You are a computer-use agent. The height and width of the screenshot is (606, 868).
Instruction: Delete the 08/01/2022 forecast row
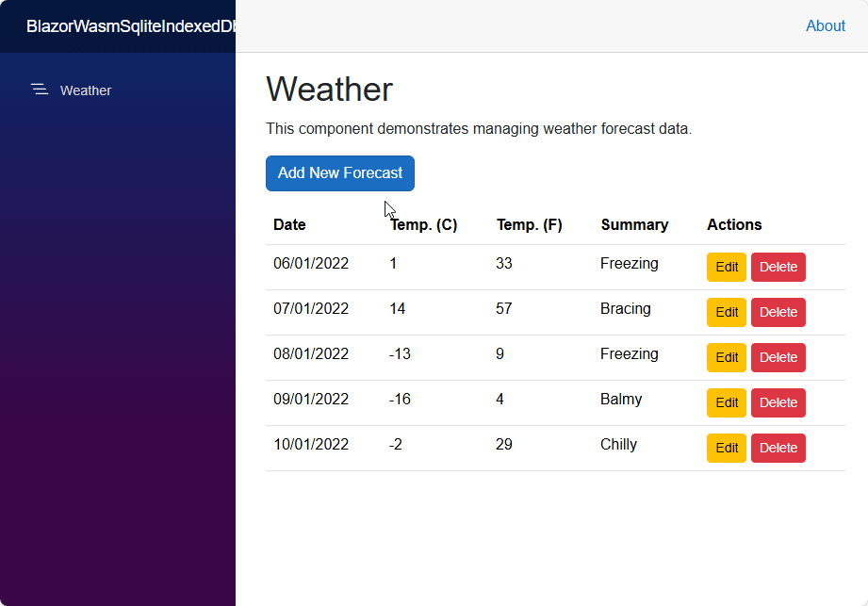778,357
